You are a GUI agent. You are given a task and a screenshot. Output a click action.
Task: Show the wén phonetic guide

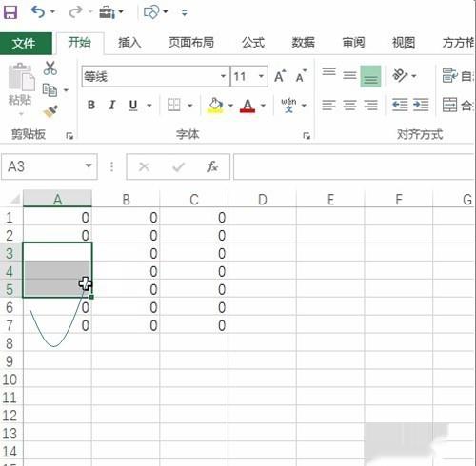pos(288,105)
